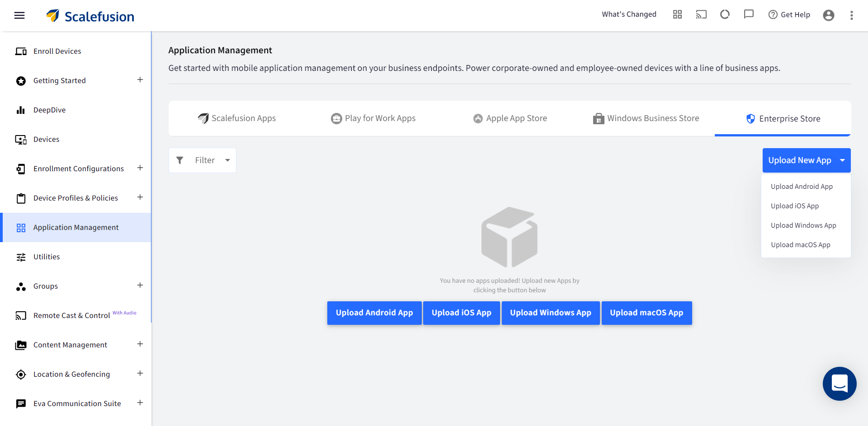Viewport: 868px width, 426px height.
Task: Click the Devices sidebar icon
Action: click(x=21, y=140)
